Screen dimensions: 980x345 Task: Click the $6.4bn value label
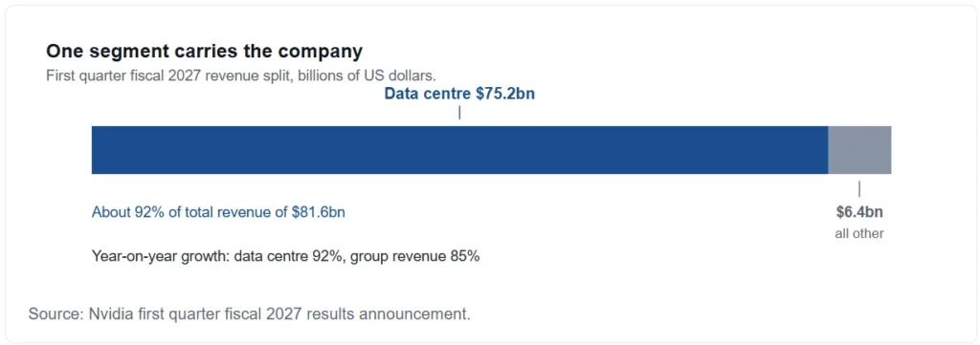point(859,212)
